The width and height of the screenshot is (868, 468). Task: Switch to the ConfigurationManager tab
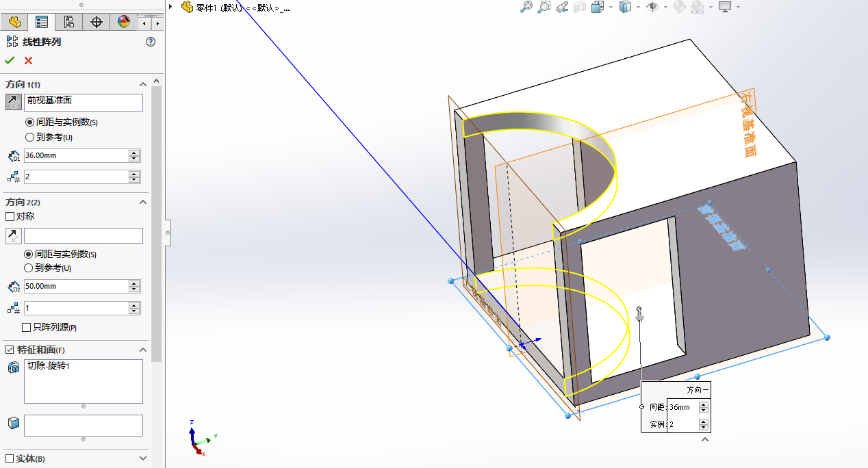(68, 22)
